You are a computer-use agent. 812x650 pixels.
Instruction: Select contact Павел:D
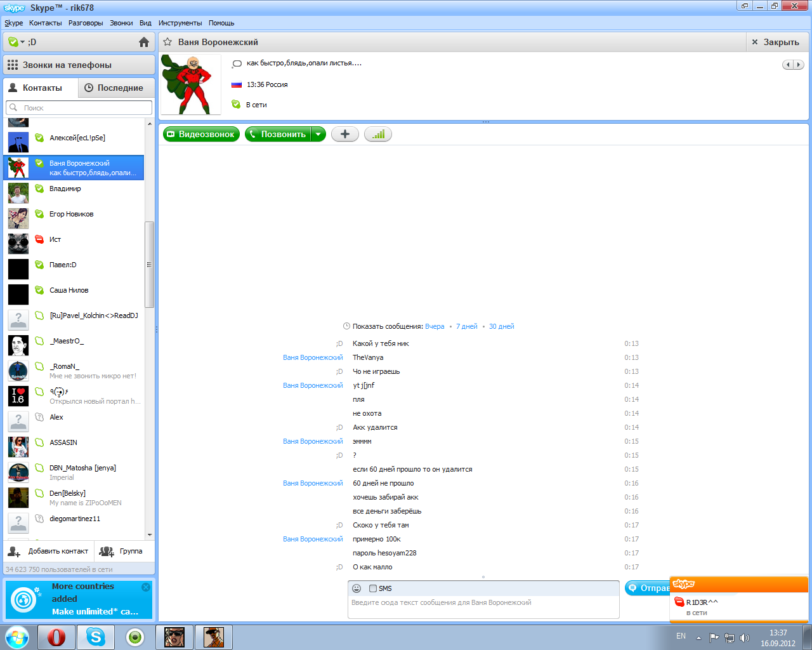click(x=74, y=269)
